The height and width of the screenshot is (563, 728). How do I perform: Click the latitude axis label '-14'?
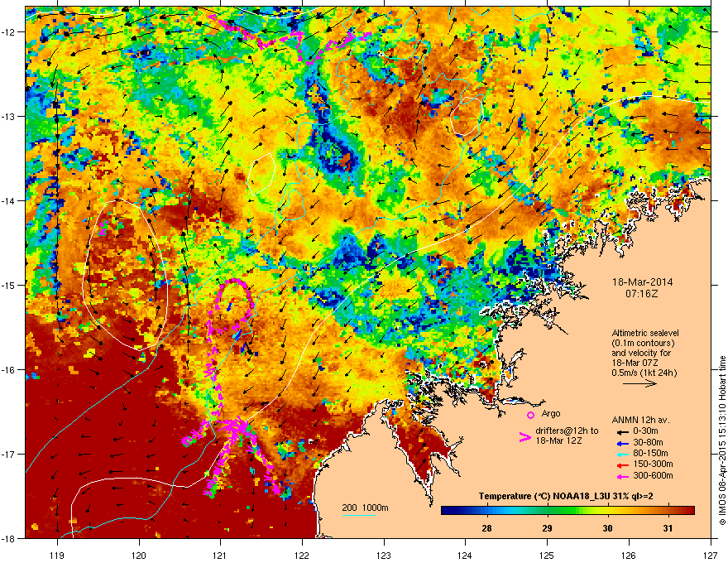[x=8, y=200]
